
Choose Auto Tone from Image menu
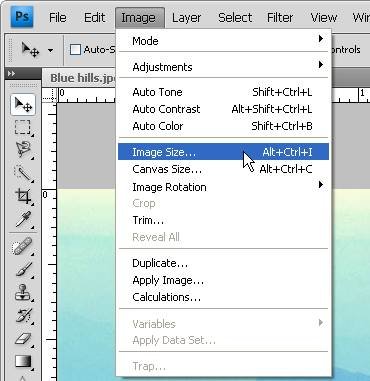click(223, 92)
